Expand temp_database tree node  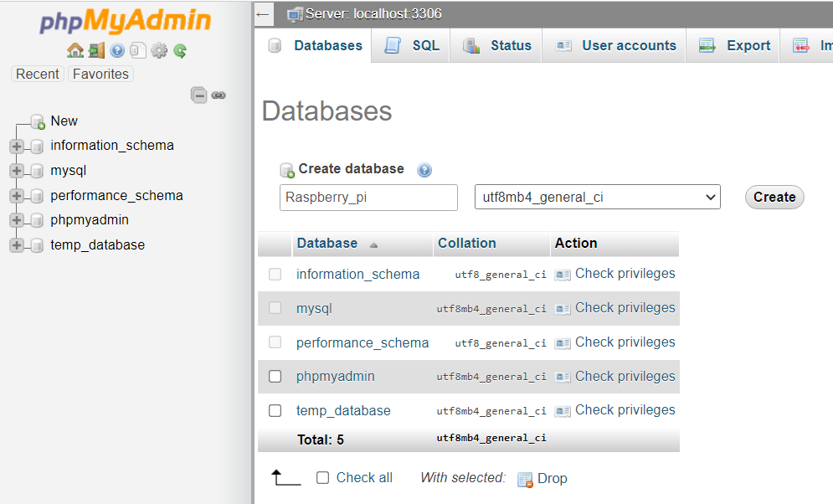[x=17, y=244]
